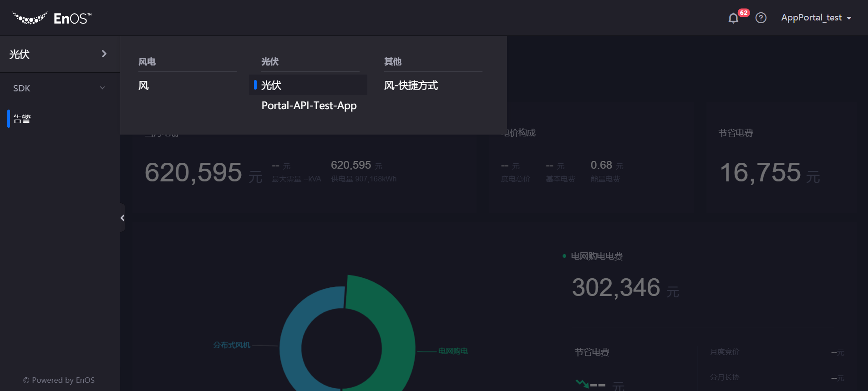The width and height of the screenshot is (868, 391).
Task: Click the Powered by EnOS footer text
Action: tap(59, 380)
